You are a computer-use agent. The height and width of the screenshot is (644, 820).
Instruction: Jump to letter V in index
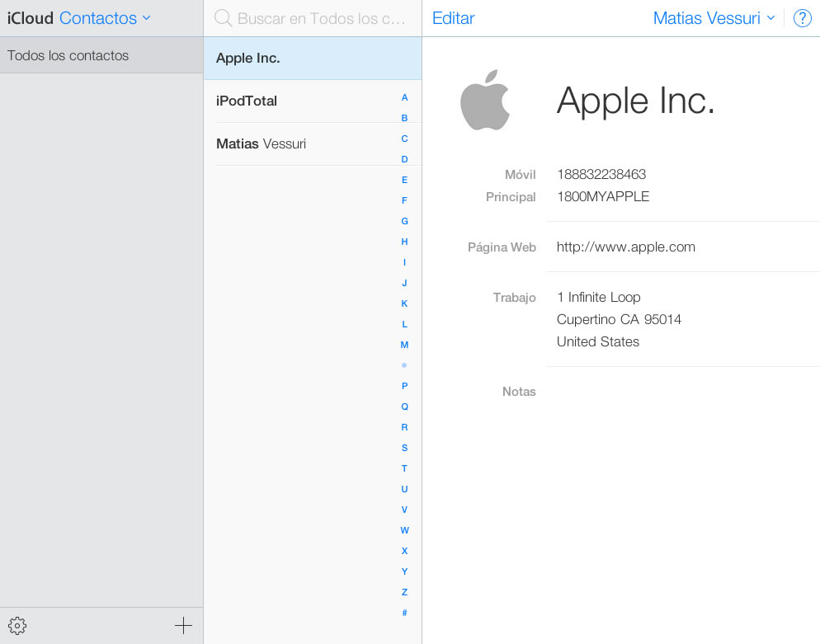404,510
